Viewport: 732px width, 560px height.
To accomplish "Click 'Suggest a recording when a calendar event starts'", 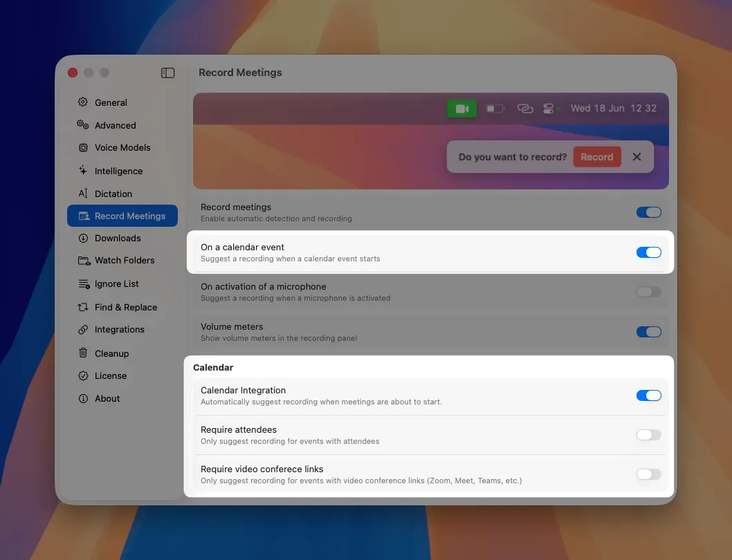I will pyautogui.click(x=291, y=259).
